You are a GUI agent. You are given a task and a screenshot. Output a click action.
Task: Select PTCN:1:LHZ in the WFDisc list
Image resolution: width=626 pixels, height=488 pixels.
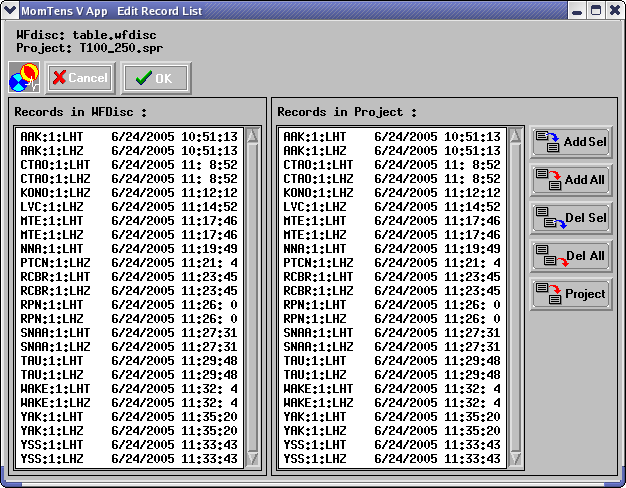coord(129,262)
